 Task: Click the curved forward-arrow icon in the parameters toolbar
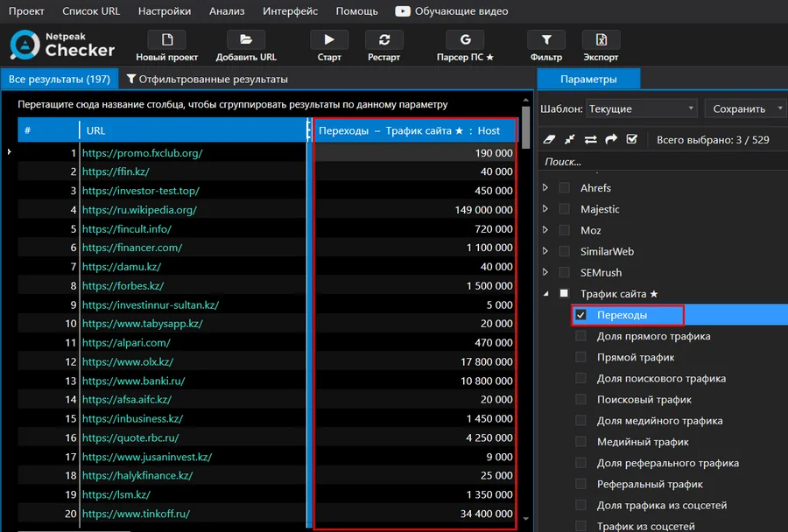pos(611,139)
